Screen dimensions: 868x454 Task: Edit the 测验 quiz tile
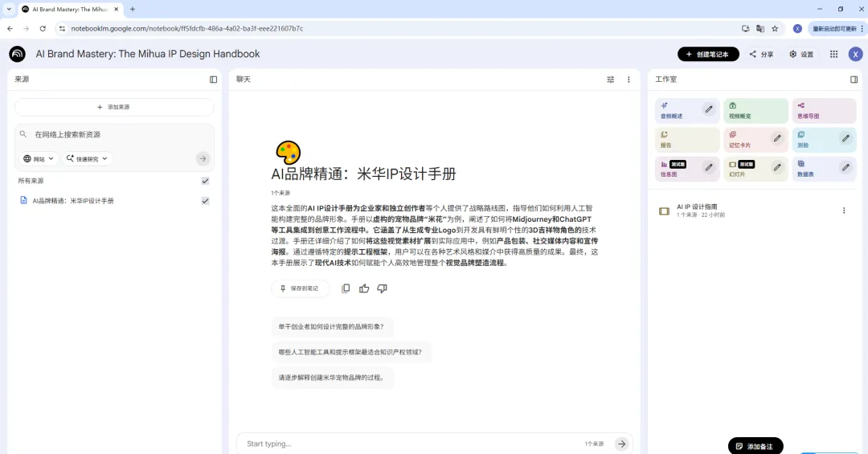[845, 138]
